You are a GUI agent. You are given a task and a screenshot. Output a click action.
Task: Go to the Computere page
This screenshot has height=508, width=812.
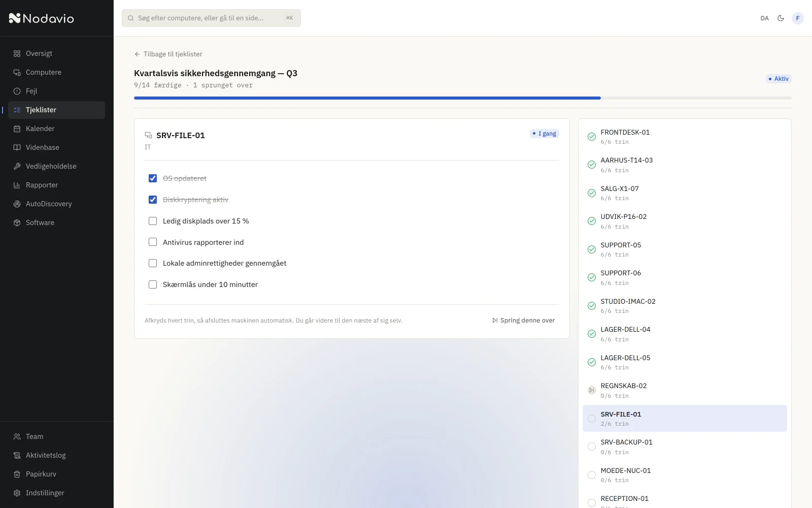point(56,72)
